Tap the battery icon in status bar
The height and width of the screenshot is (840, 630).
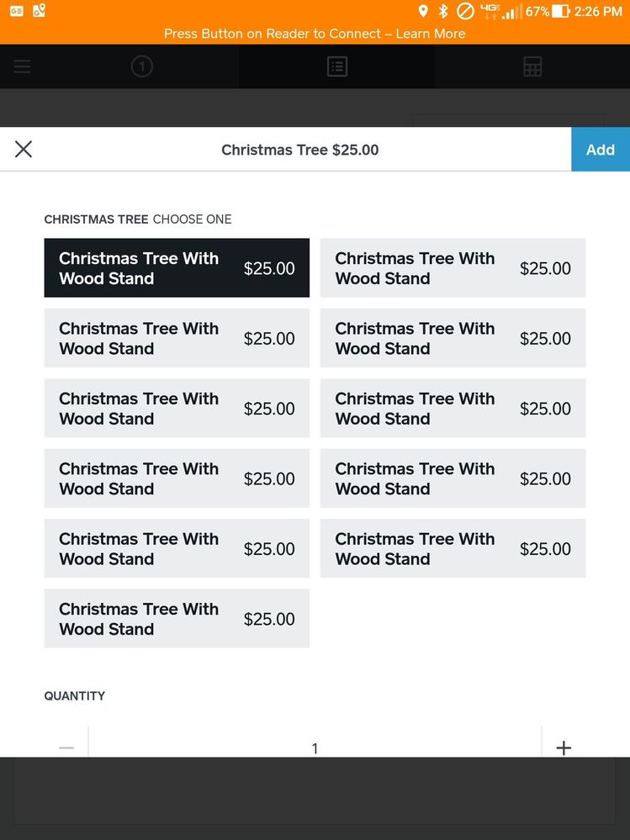tap(561, 12)
